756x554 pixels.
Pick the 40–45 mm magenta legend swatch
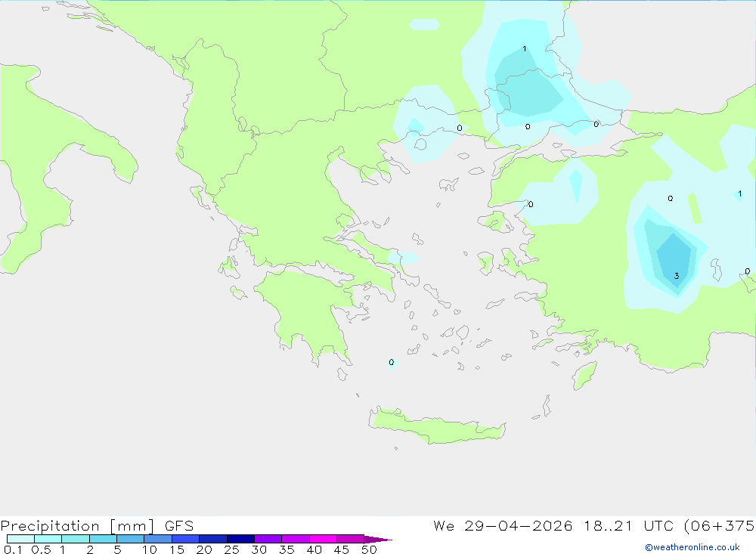(323, 539)
